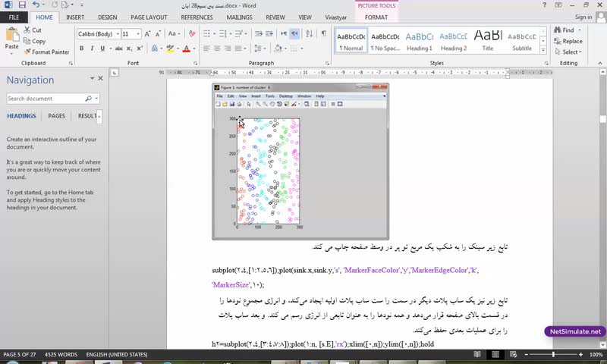Toggle Align Left paragraph alignment

coord(206,49)
